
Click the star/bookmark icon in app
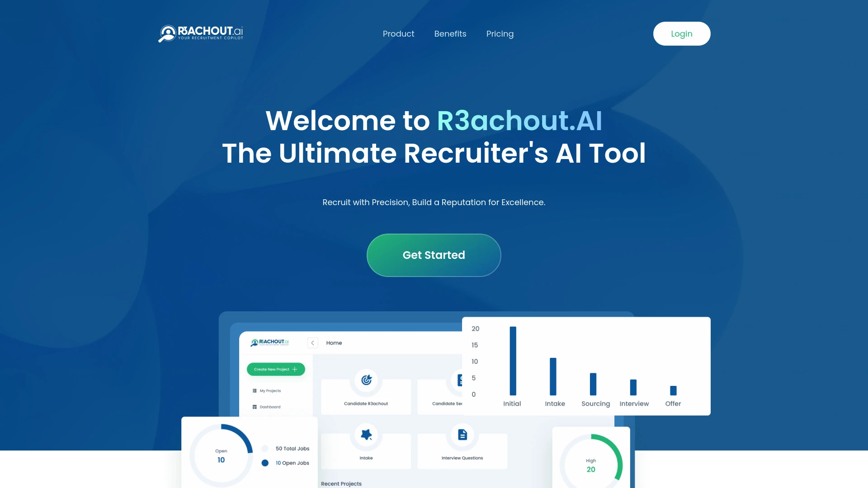point(366,433)
